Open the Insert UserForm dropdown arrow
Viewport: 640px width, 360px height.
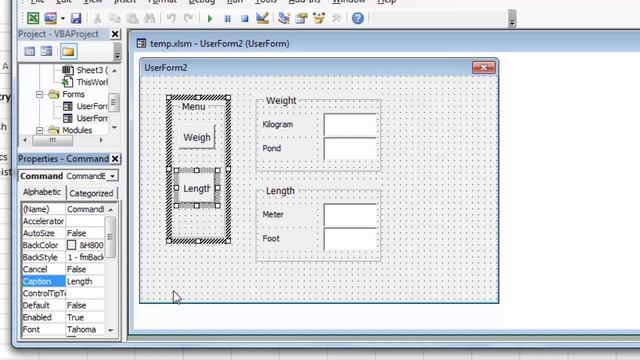click(x=62, y=18)
